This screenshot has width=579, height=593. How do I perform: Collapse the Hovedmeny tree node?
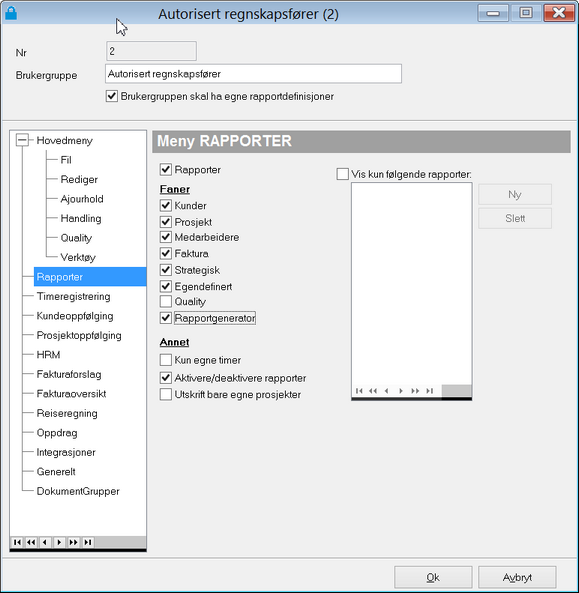click(22, 140)
